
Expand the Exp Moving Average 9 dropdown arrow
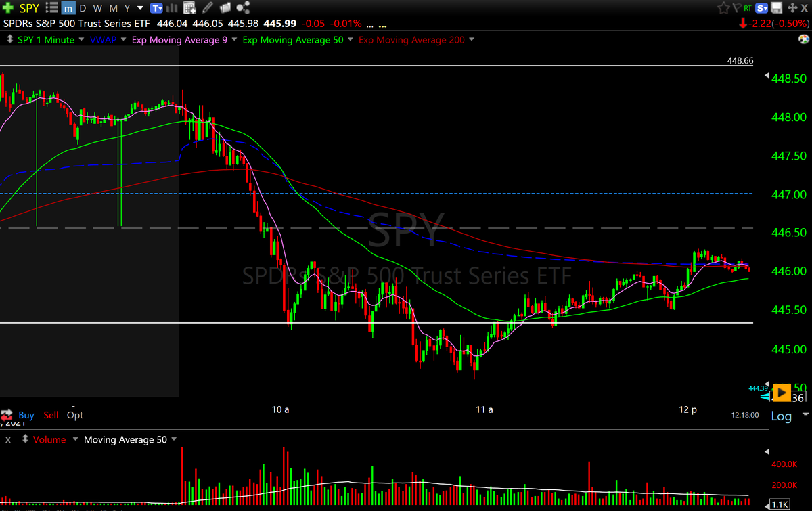234,40
